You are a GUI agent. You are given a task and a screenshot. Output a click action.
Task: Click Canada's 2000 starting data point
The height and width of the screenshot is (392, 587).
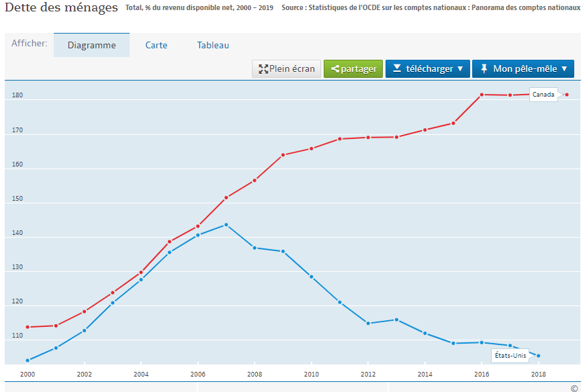[x=28, y=327]
